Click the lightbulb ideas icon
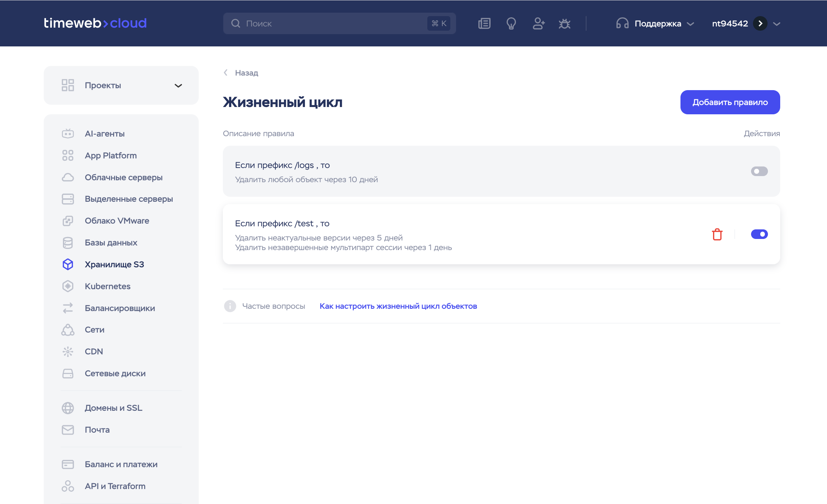The image size is (827, 504). pyautogui.click(x=511, y=24)
